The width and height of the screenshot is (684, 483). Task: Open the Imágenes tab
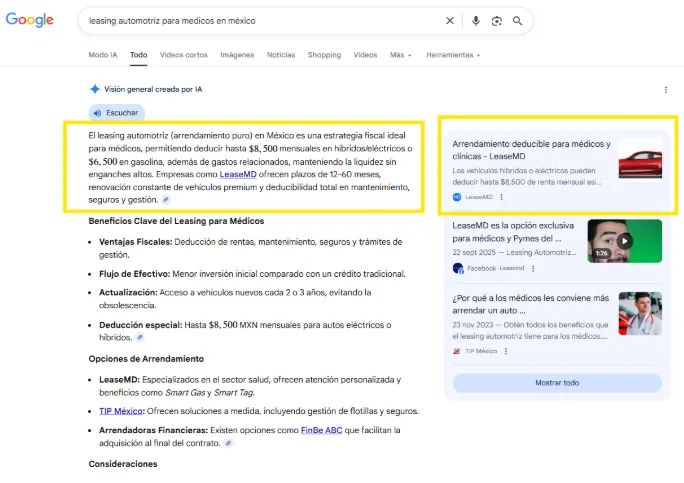(237, 55)
